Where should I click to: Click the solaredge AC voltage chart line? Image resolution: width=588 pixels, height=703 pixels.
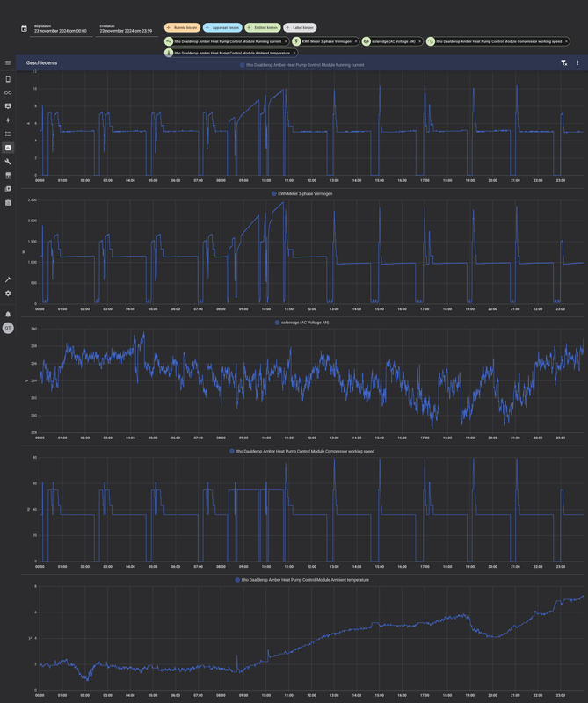coord(314,380)
